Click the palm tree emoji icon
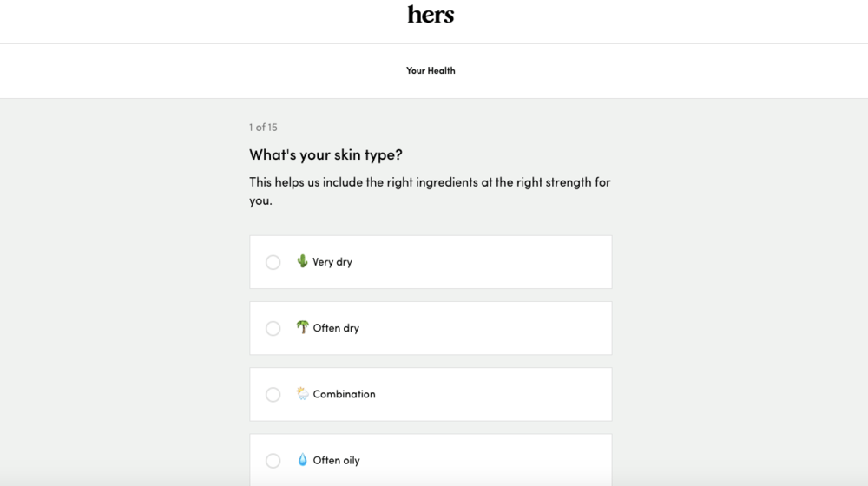This screenshot has width=868, height=486. pyautogui.click(x=302, y=327)
